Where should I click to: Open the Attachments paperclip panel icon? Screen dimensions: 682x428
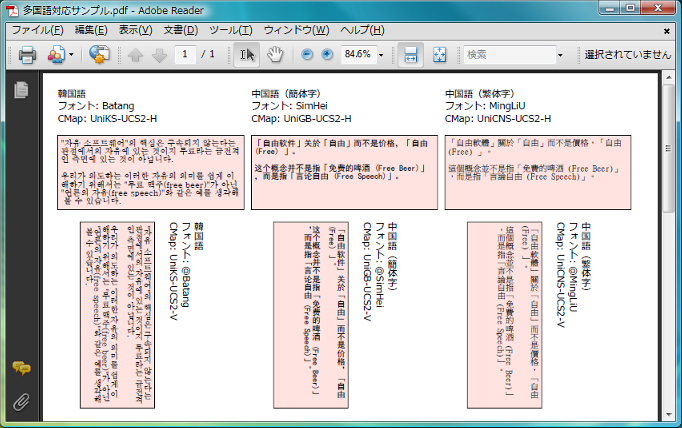click(21, 402)
